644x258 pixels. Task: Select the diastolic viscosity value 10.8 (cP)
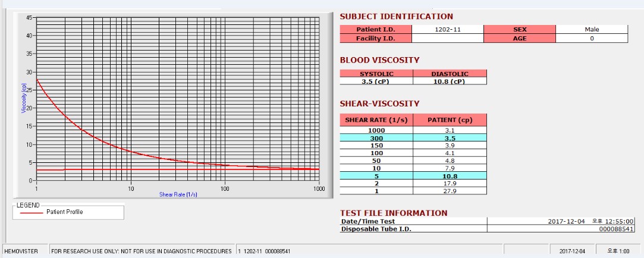[x=450, y=81]
